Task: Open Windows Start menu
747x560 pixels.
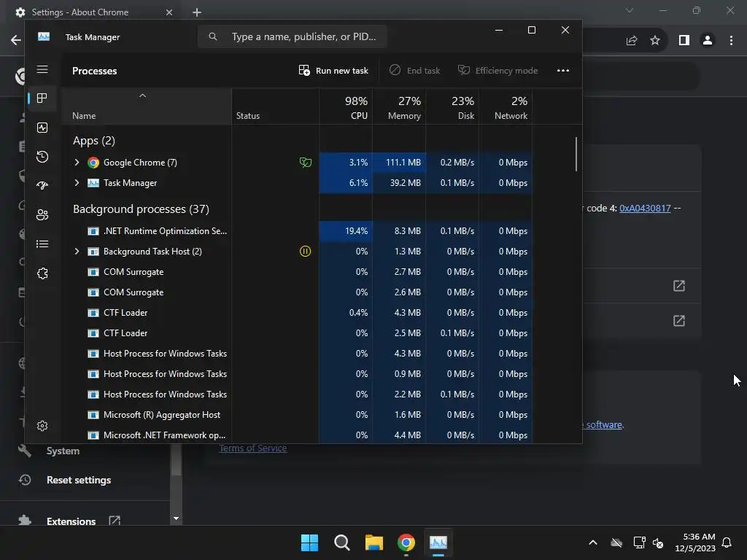Action: tap(309, 542)
